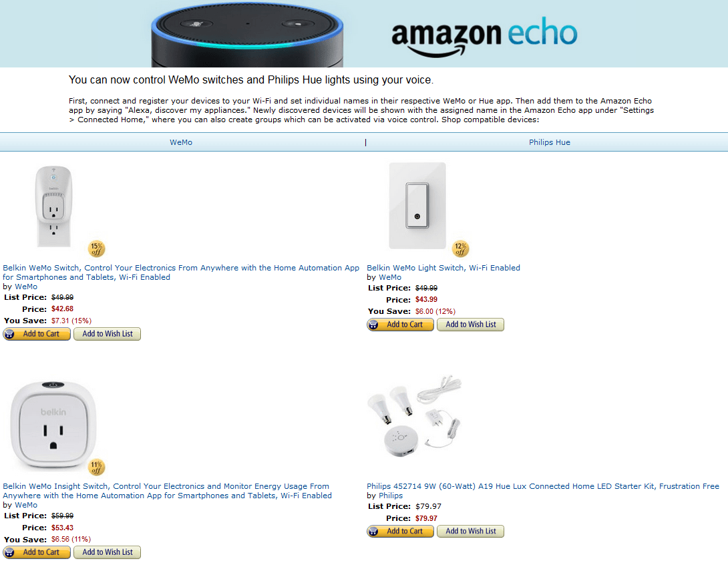
Task: Click the amazon echo logo
Action: 484,37
